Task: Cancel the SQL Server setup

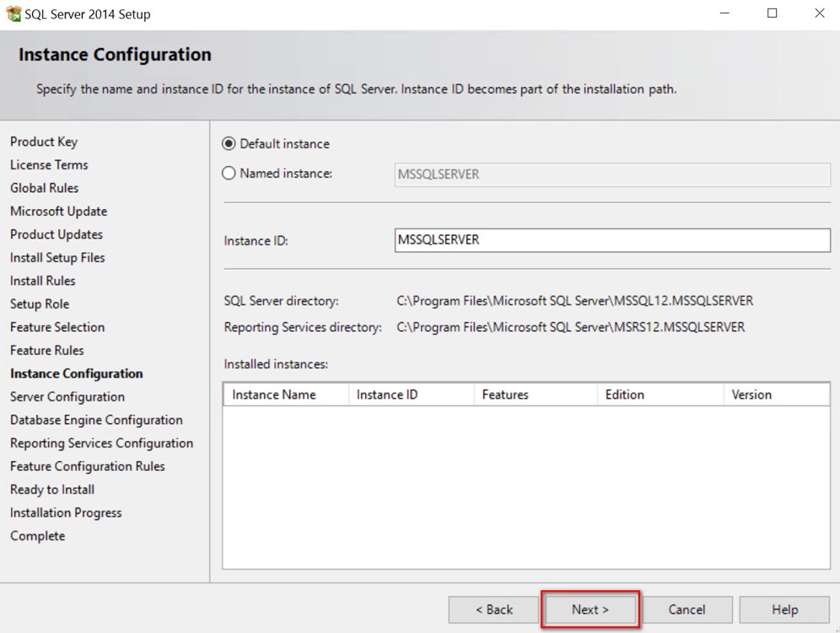Action: pos(687,609)
